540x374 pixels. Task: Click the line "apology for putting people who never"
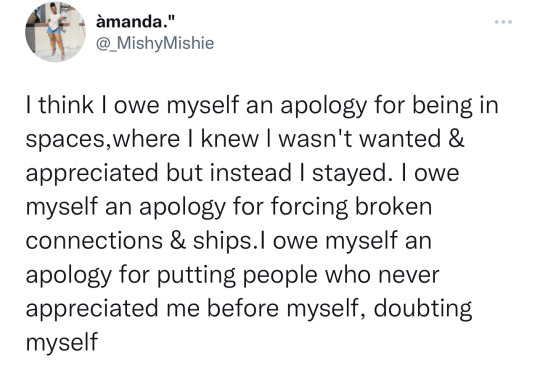tap(232, 276)
